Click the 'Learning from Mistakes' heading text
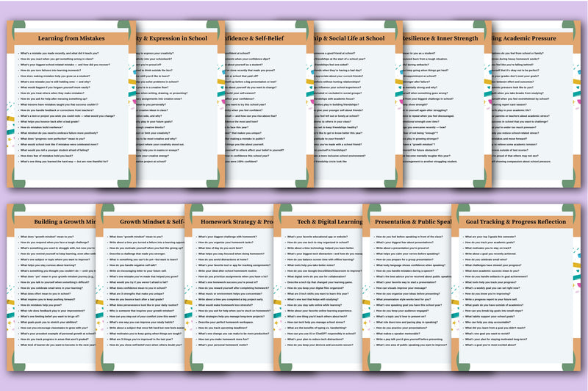This screenshot has height=391, width=588. pyautogui.click(x=71, y=37)
